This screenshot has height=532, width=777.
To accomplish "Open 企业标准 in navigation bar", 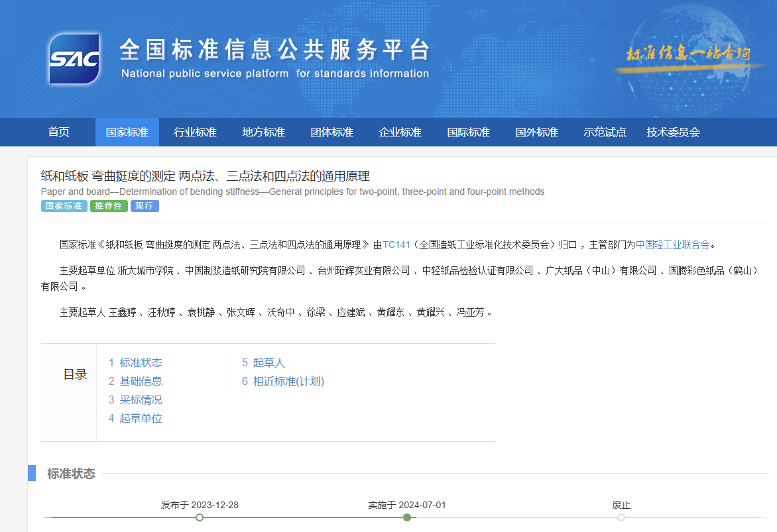I will coord(400,132).
